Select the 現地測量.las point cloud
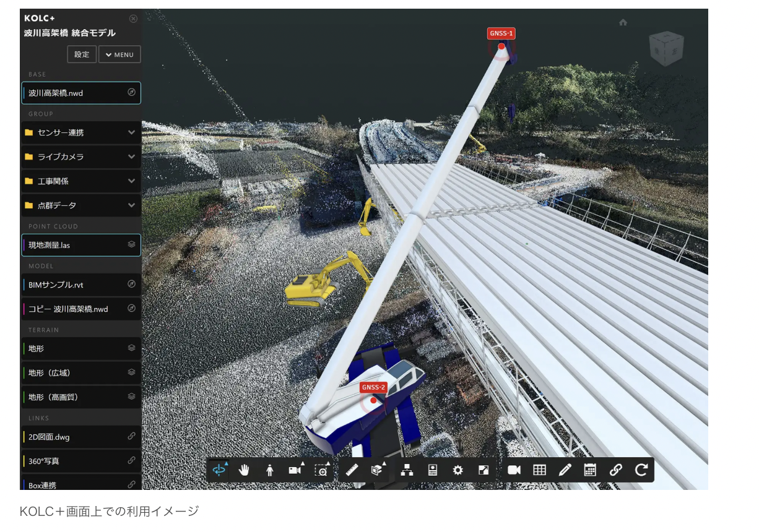 coord(81,245)
